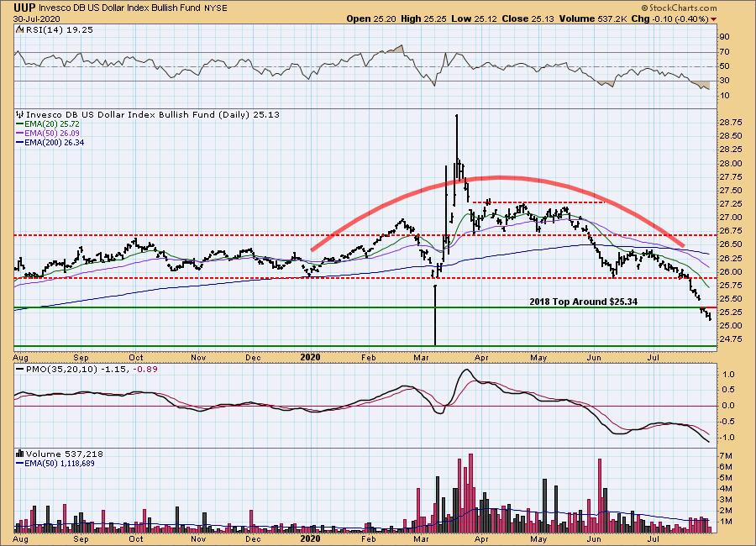The image size is (756, 546).
Task: Click the Chg -0.10 (-0.40%) value
Action: point(669,18)
